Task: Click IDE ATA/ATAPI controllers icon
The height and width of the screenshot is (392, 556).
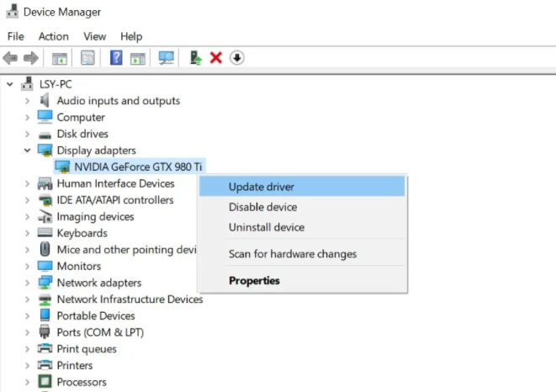Action: (x=45, y=200)
